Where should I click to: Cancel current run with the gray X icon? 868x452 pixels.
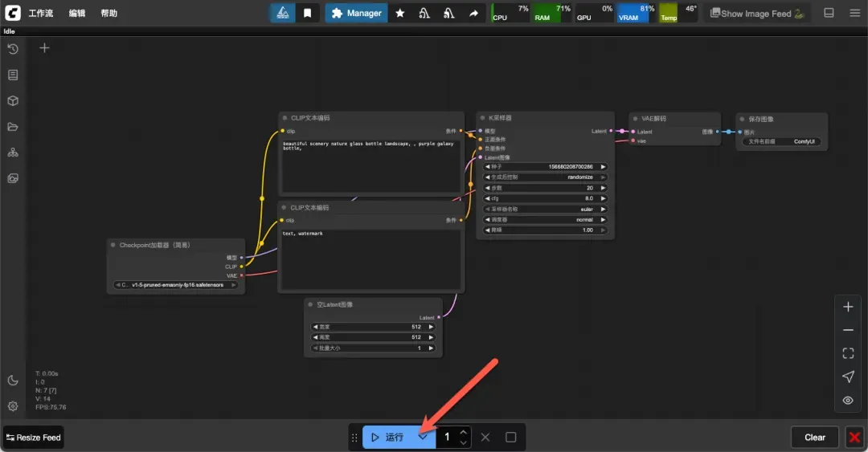click(485, 437)
